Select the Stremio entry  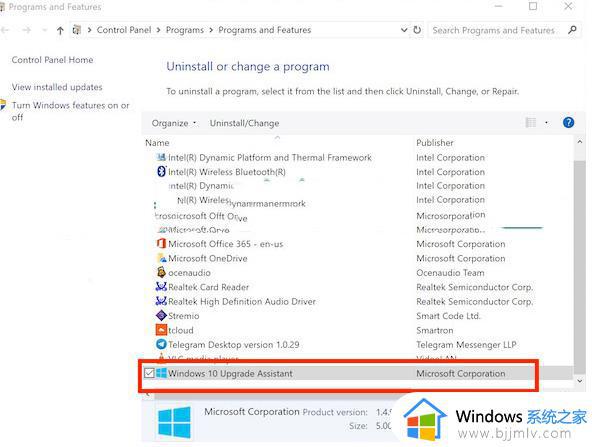pyautogui.click(x=183, y=316)
